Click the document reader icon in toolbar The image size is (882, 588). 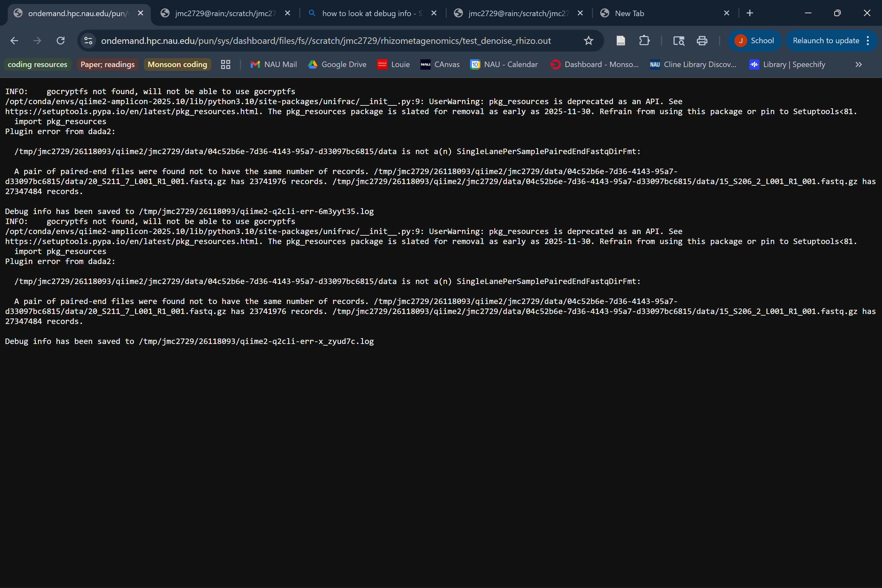[621, 41]
